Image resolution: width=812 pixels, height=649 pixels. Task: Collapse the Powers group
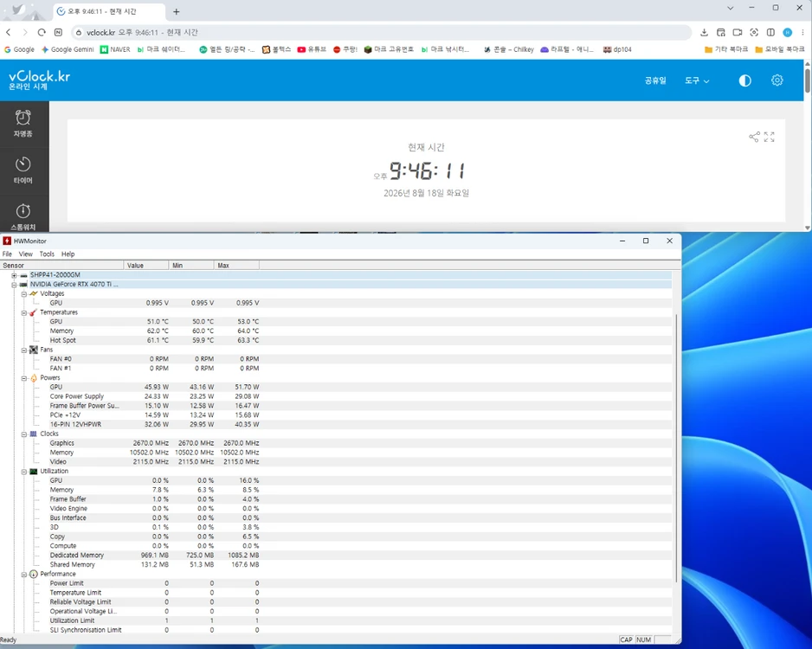24,378
